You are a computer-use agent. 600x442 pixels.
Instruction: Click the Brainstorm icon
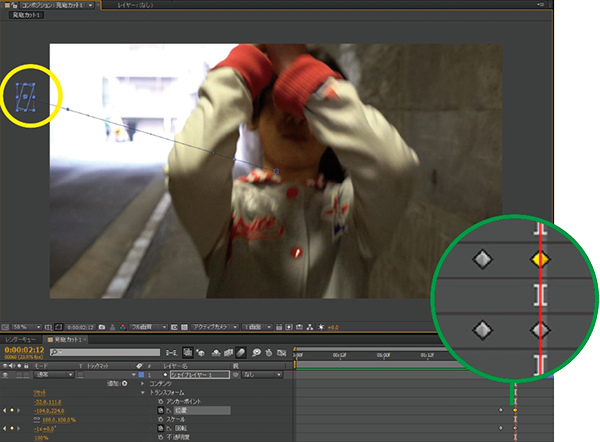pyautogui.click(x=256, y=352)
